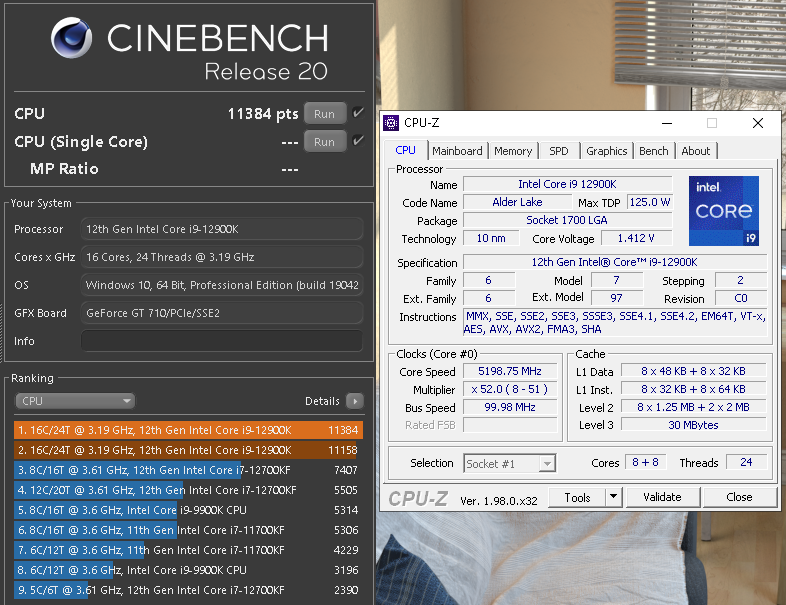Click the Level 3 cache value 30 MBytes

(693, 425)
